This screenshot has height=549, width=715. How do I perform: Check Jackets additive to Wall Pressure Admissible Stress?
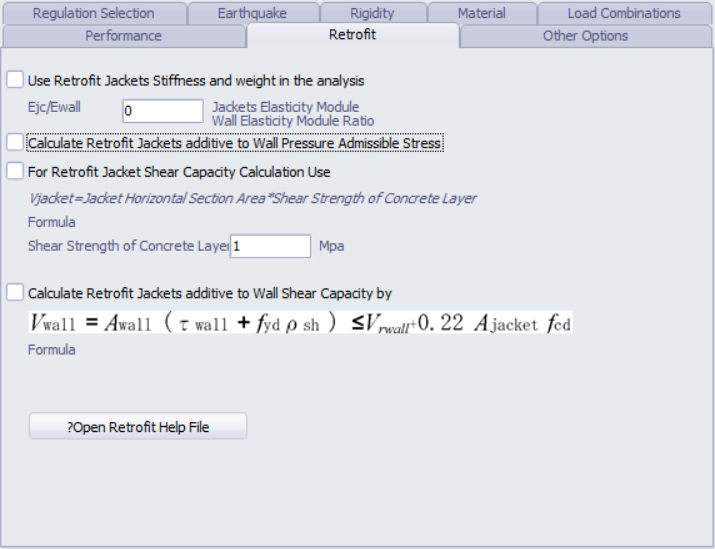point(15,143)
